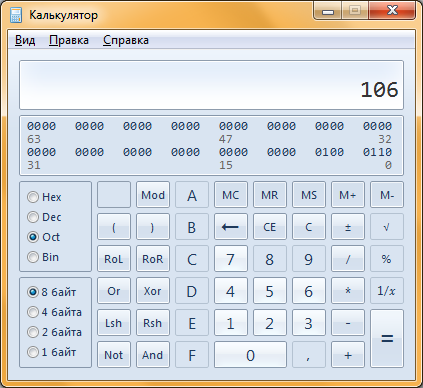Click hex digit F button
The height and width of the screenshot is (388, 423).
192,355
